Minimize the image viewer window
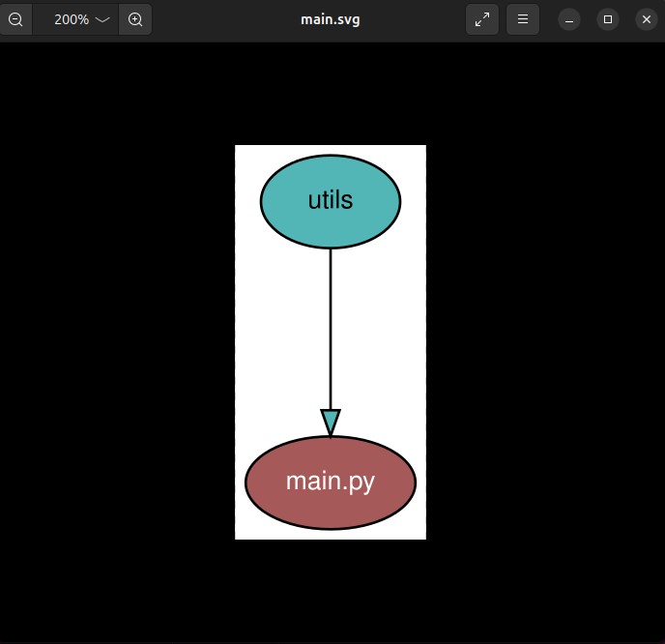This screenshot has height=644, width=665. (x=569, y=19)
